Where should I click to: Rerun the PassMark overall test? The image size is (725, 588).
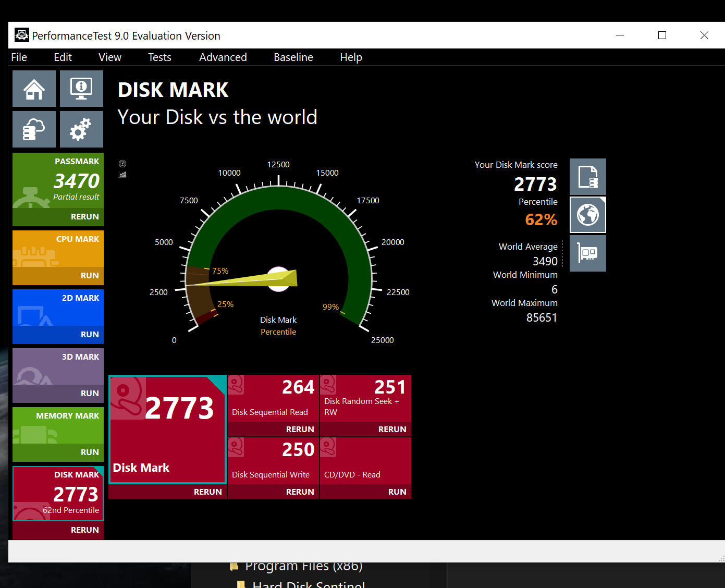click(x=58, y=217)
